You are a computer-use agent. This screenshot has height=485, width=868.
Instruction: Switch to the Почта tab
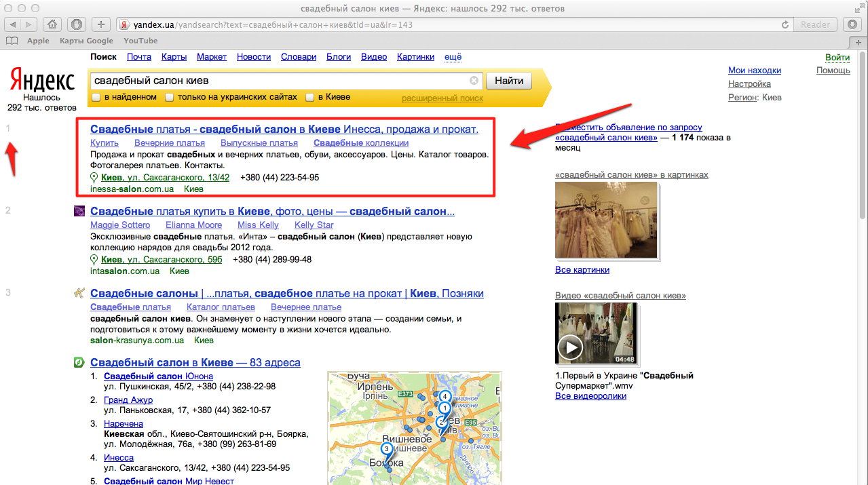139,57
